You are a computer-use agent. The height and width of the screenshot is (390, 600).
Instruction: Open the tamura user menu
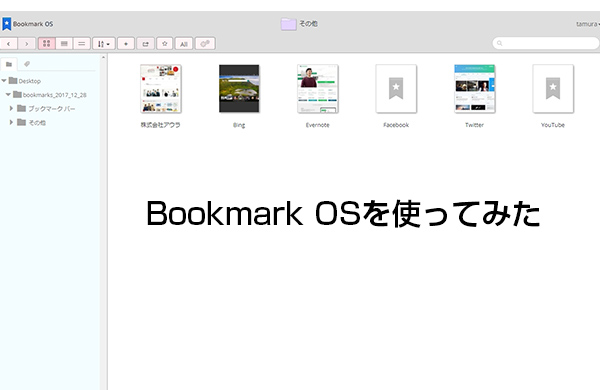tap(588, 24)
